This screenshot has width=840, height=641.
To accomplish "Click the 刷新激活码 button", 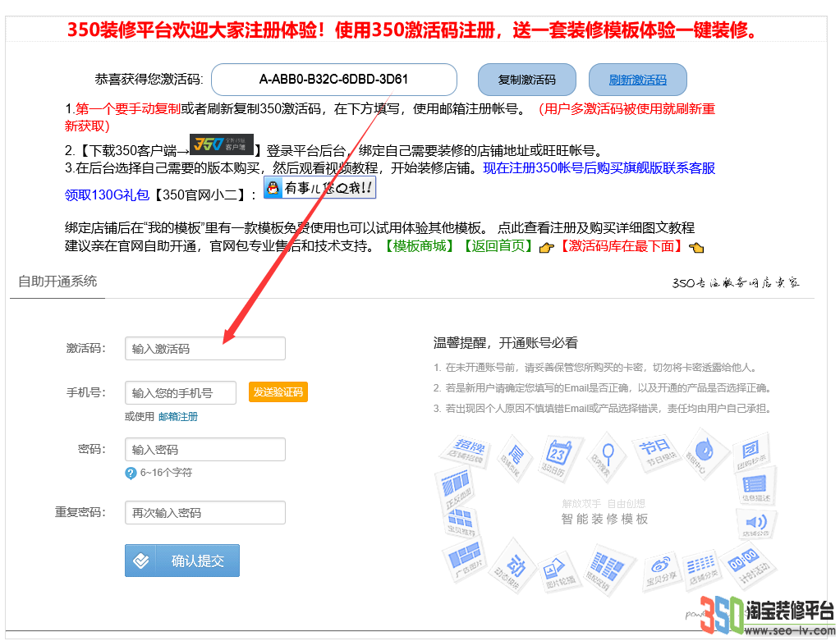I will 637,80.
